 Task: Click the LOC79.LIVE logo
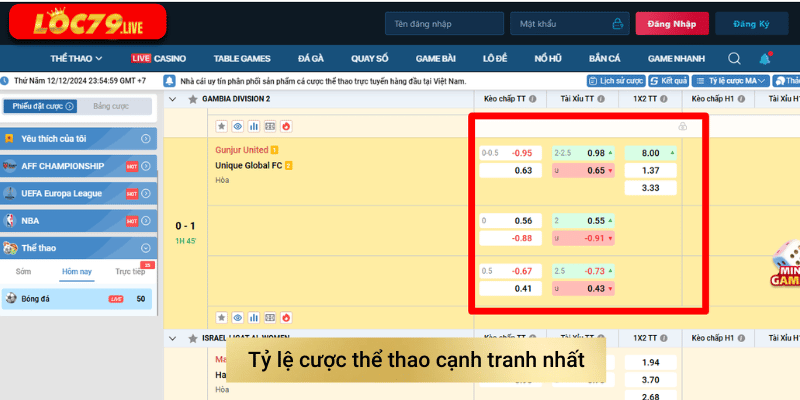coord(88,21)
